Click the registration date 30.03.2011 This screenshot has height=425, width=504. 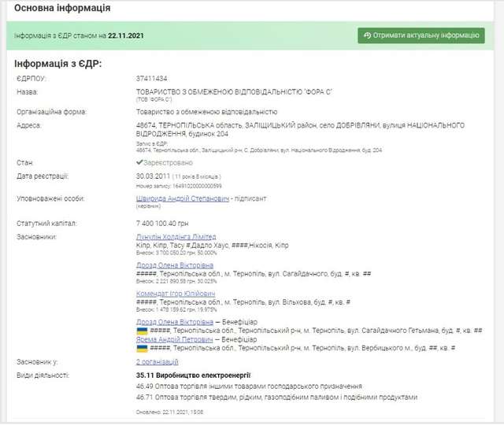(x=154, y=176)
